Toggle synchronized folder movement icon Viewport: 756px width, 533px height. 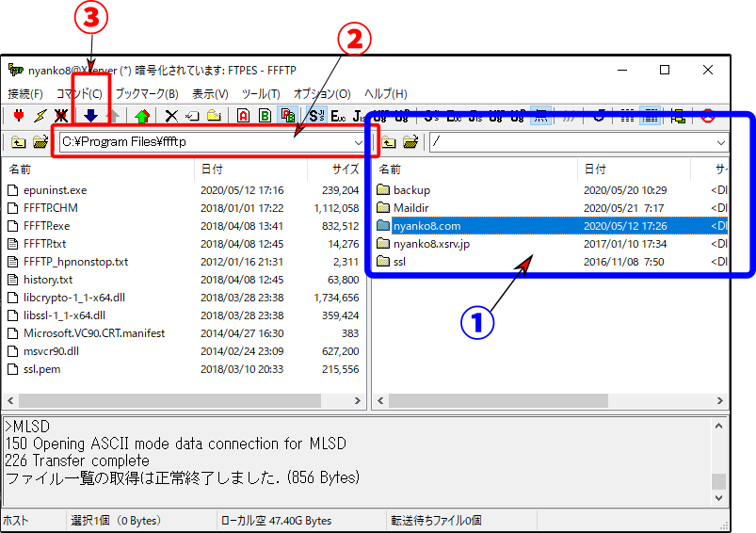[678, 116]
